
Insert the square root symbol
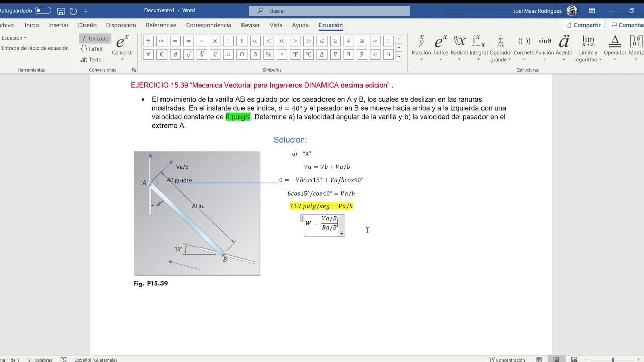point(188,54)
